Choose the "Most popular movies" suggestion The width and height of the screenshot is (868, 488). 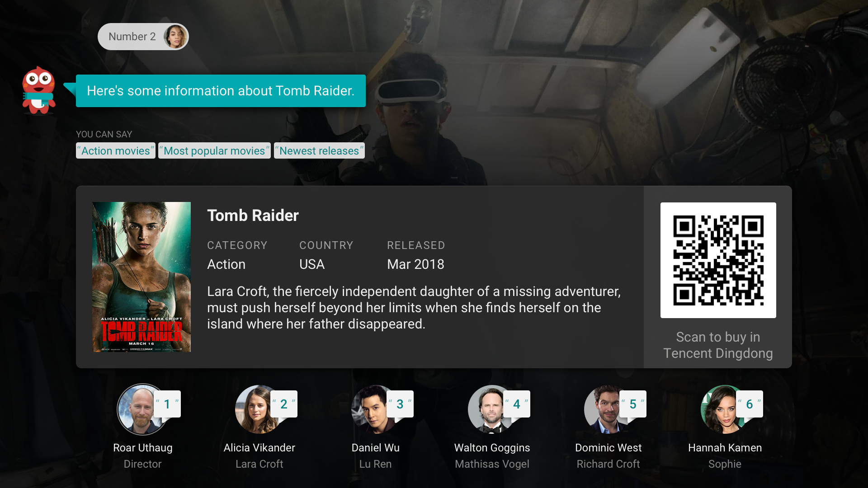pos(214,151)
